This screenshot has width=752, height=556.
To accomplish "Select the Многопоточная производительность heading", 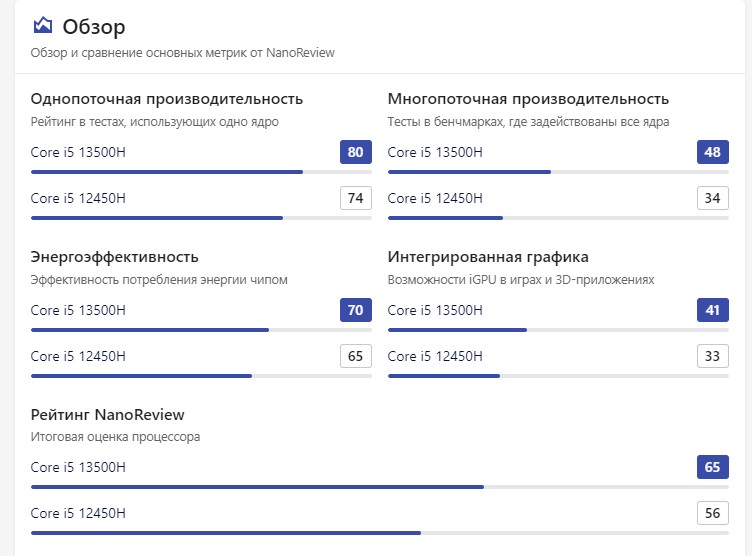I will 528,99.
